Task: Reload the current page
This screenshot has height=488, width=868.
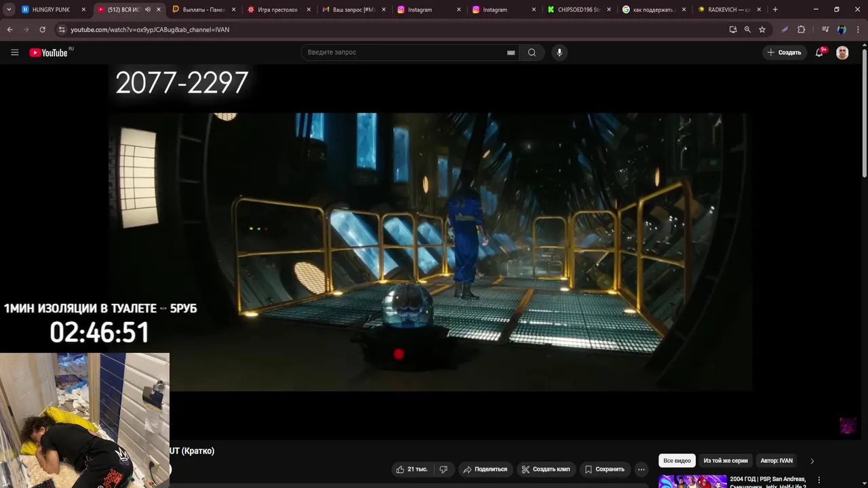Action: click(42, 30)
